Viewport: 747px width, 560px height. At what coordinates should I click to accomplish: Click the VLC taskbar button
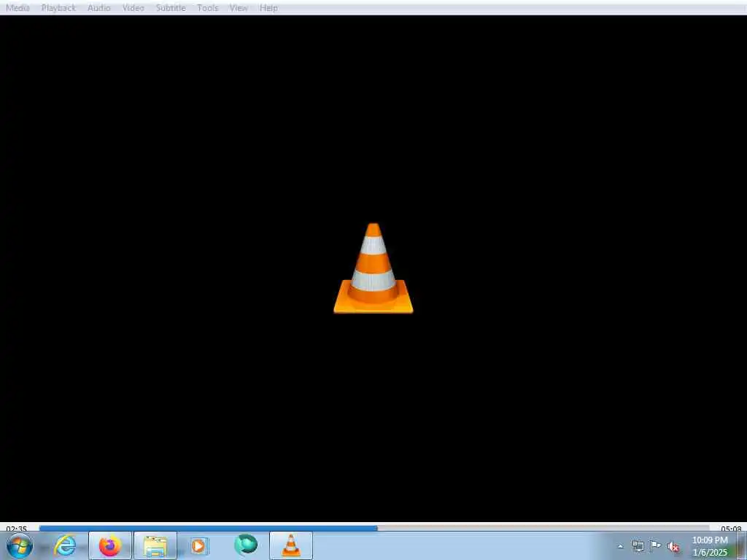click(291, 545)
